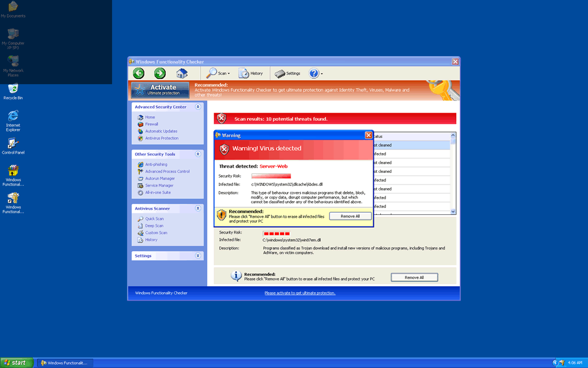Open the help icon dropdown menu

[316, 74]
